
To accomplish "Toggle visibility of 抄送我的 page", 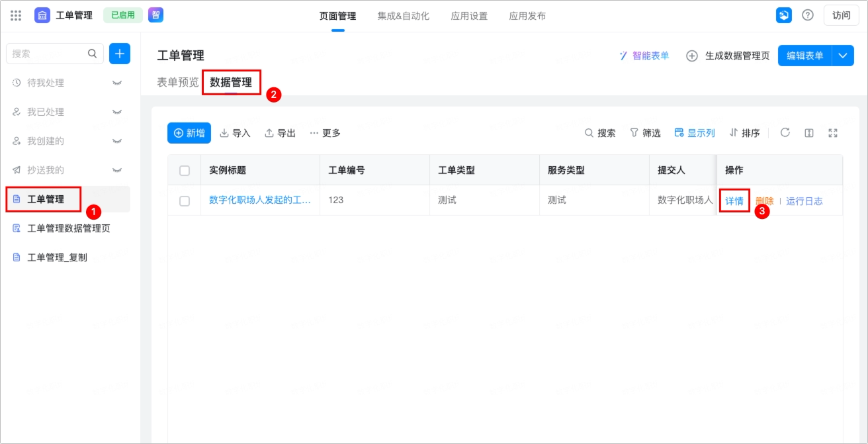I will [117, 170].
